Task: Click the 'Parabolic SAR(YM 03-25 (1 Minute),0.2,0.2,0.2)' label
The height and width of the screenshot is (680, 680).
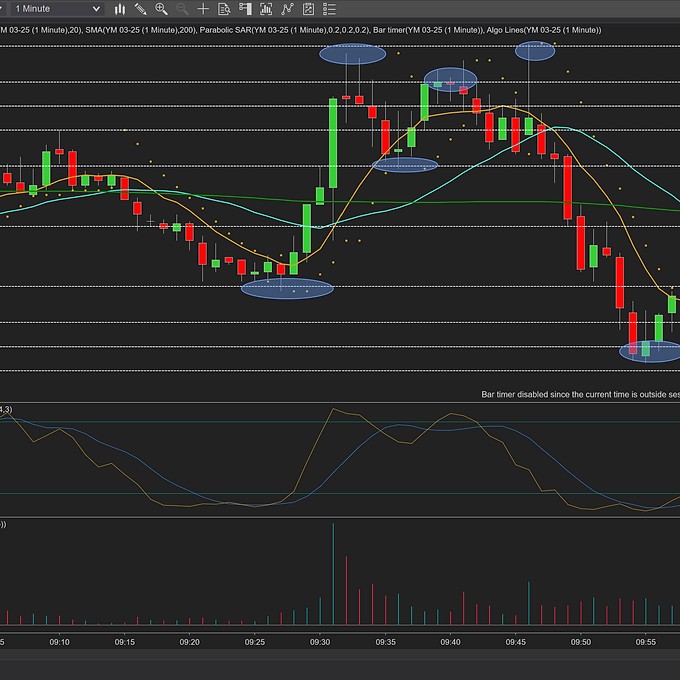Action: 284,30
